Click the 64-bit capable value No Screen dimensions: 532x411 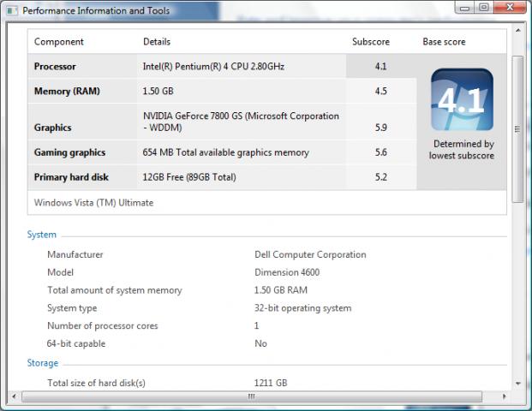click(x=261, y=344)
